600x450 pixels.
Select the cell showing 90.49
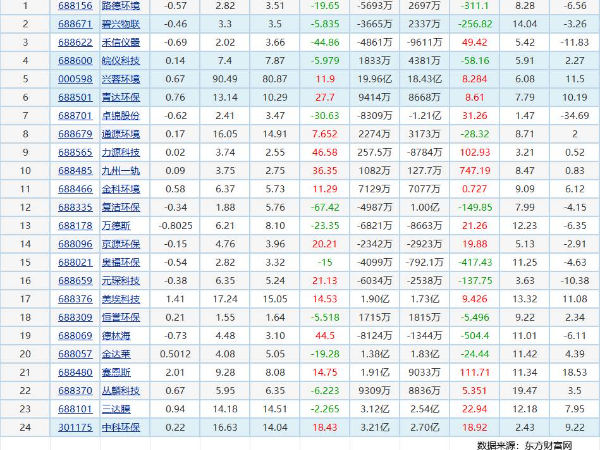(225, 79)
